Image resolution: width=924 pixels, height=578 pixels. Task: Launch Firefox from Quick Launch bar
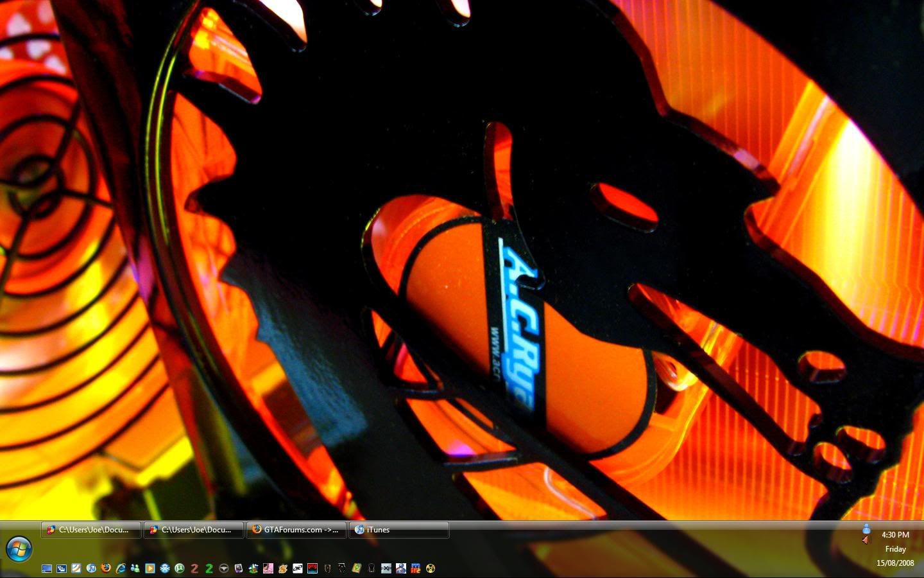(x=106, y=568)
